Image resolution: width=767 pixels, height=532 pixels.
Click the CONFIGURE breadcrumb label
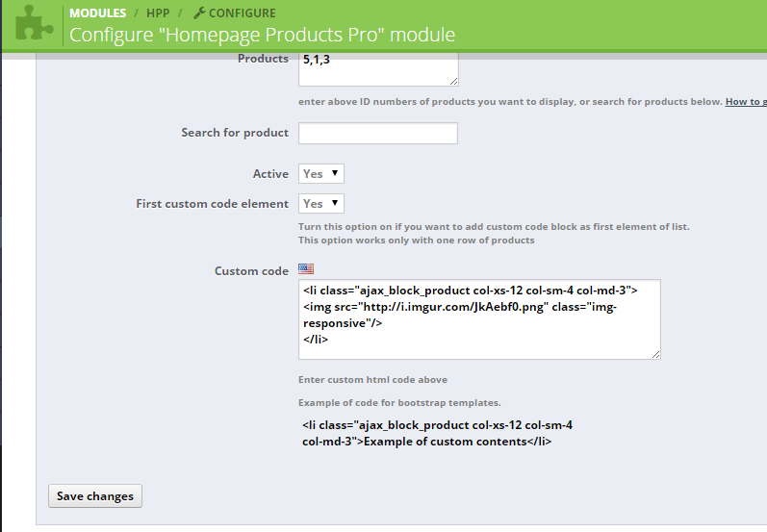242,13
